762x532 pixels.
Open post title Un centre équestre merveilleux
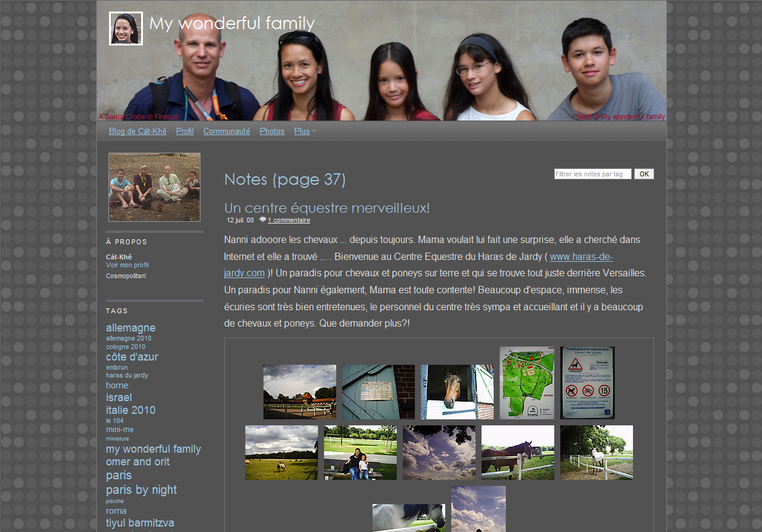point(326,208)
